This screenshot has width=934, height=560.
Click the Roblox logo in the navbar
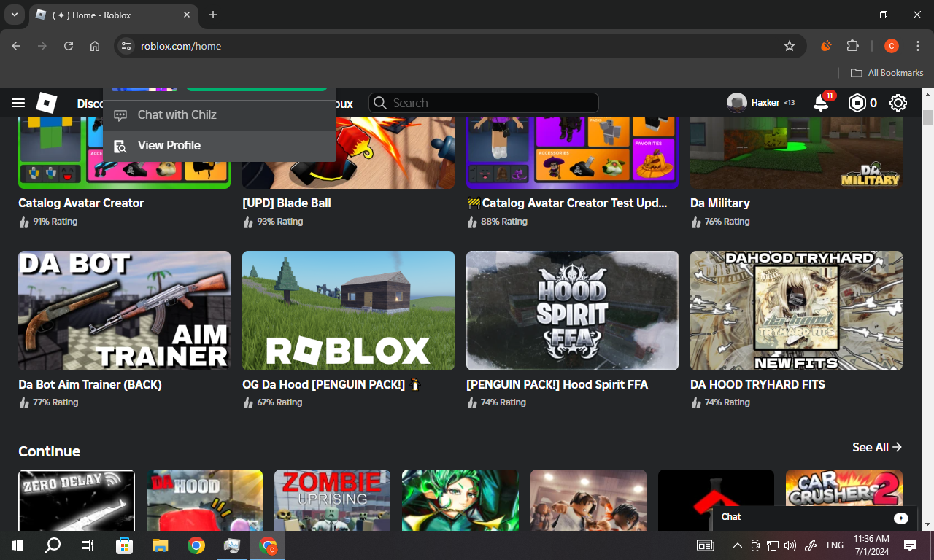[x=47, y=103]
